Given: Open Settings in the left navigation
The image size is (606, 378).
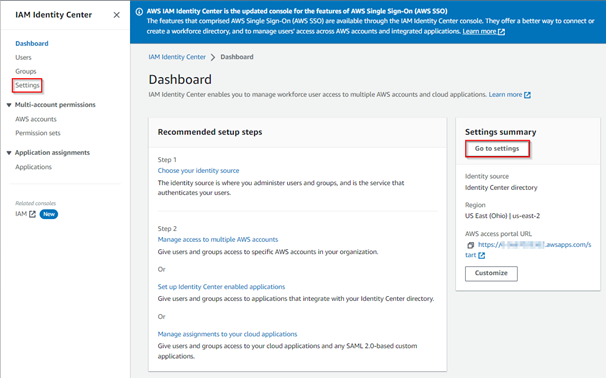Looking at the screenshot, I should 27,85.
